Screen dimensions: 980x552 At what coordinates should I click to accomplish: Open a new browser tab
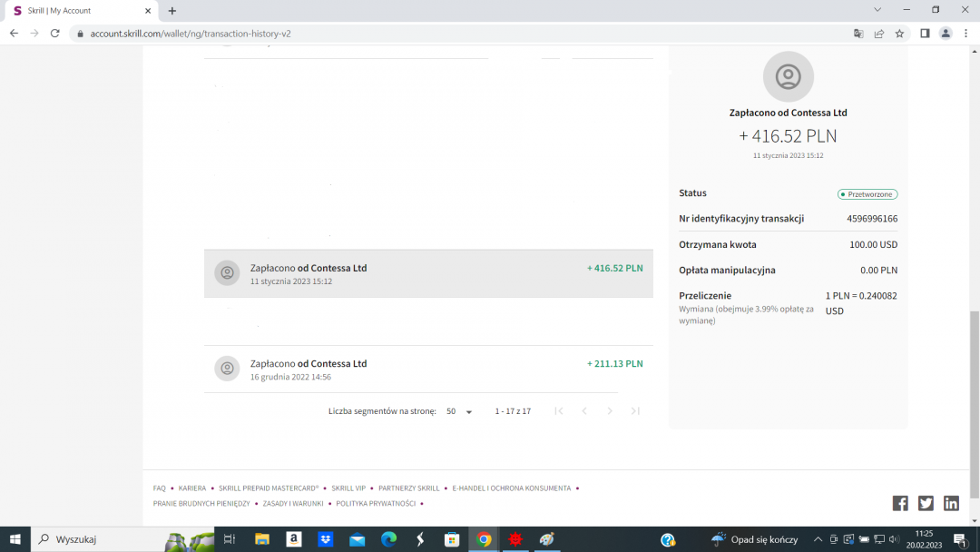(x=172, y=11)
